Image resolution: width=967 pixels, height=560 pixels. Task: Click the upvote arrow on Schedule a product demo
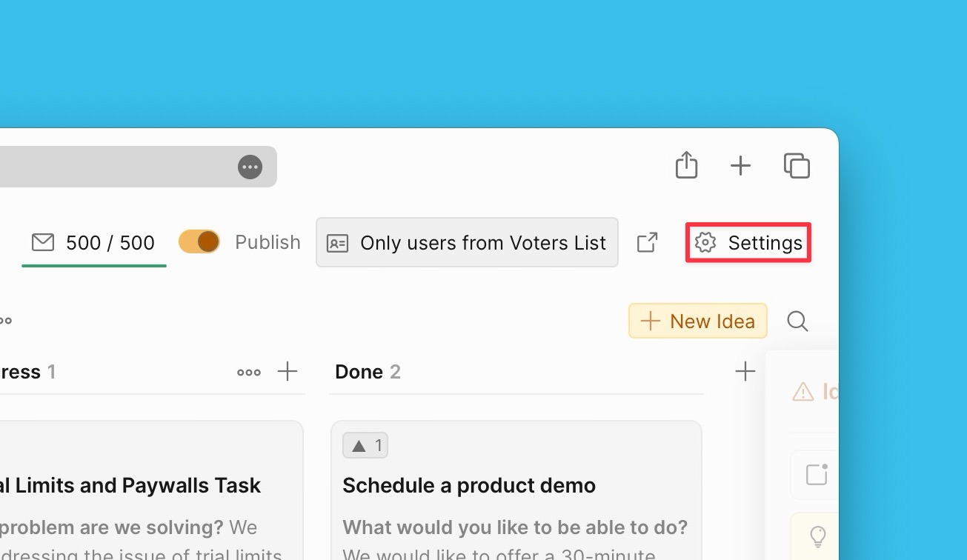pos(365,444)
